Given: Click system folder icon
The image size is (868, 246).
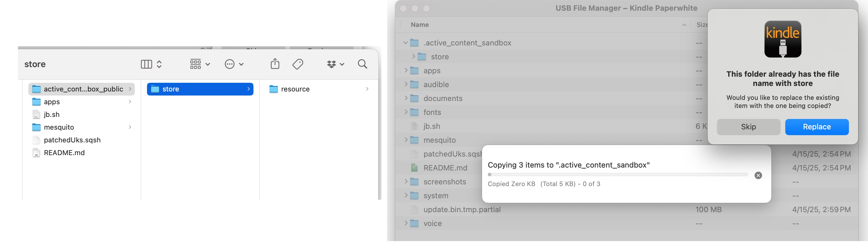Looking at the screenshot, I should [414, 195].
